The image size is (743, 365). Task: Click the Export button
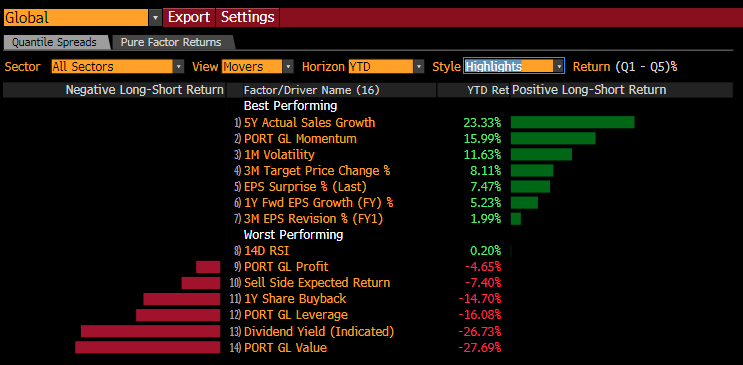click(189, 18)
